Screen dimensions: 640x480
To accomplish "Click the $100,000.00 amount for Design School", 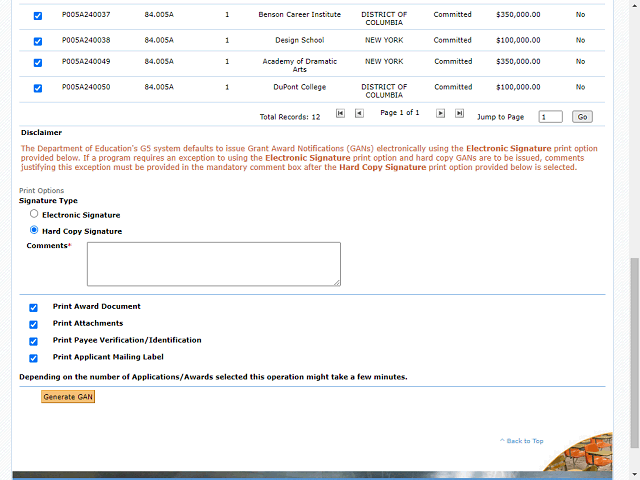I will (518, 40).
